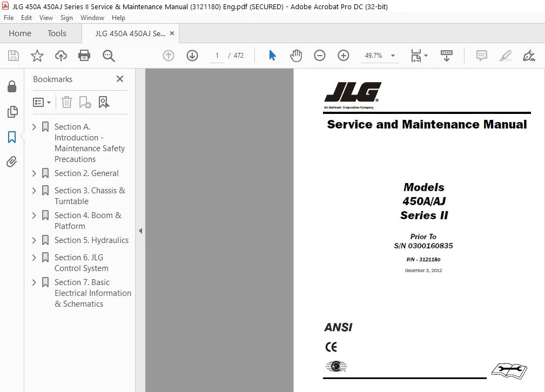Screen dimensions: 545x392
Task: Open the File menu
Action: tap(9, 18)
